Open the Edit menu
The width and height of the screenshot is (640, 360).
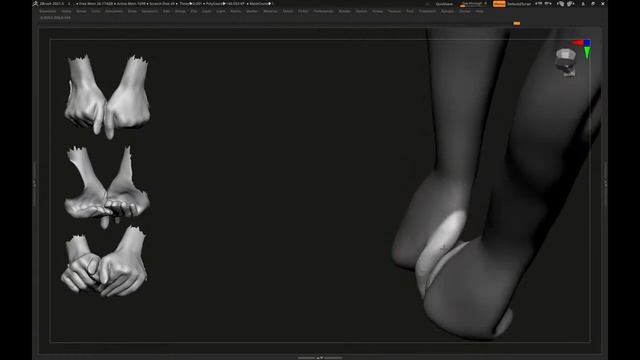[166, 11]
